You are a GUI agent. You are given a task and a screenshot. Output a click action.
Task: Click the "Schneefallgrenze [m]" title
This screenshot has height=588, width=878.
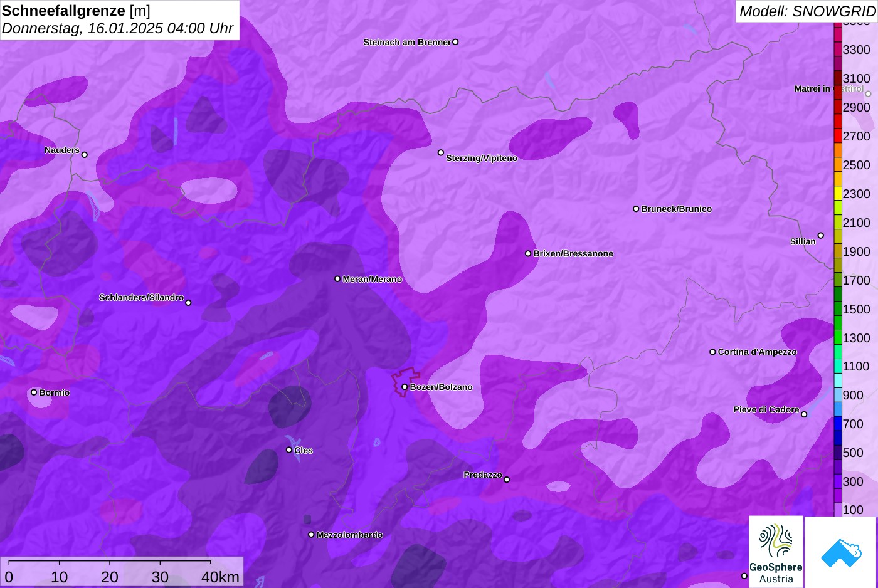76,11
